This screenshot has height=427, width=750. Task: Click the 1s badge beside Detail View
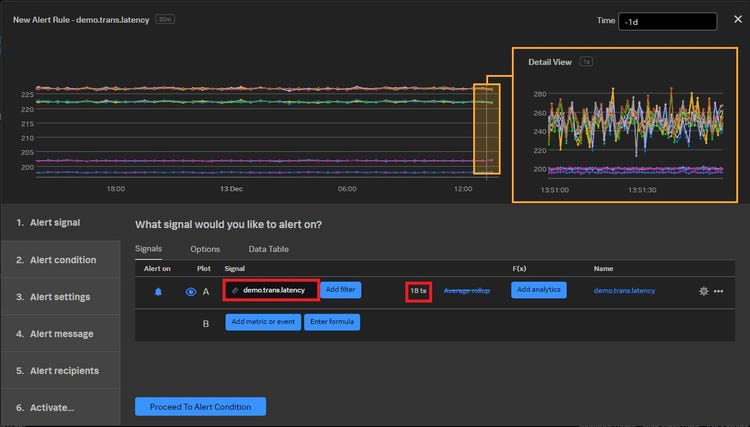(x=587, y=62)
